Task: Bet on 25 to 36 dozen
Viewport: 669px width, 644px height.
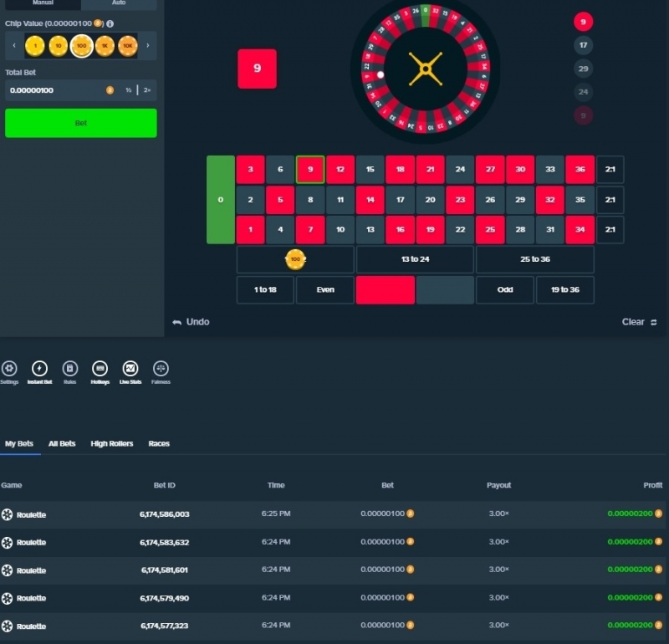Action: (535, 259)
